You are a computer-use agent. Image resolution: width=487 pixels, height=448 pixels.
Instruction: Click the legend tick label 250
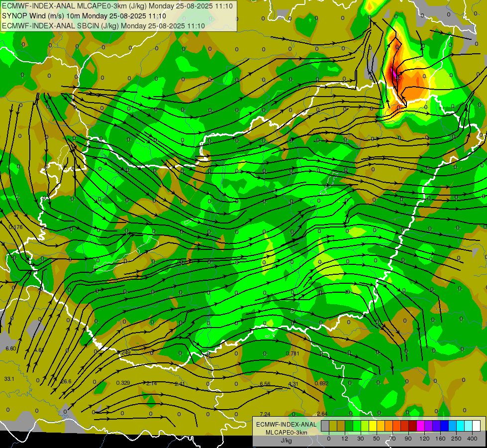pos(456,439)
